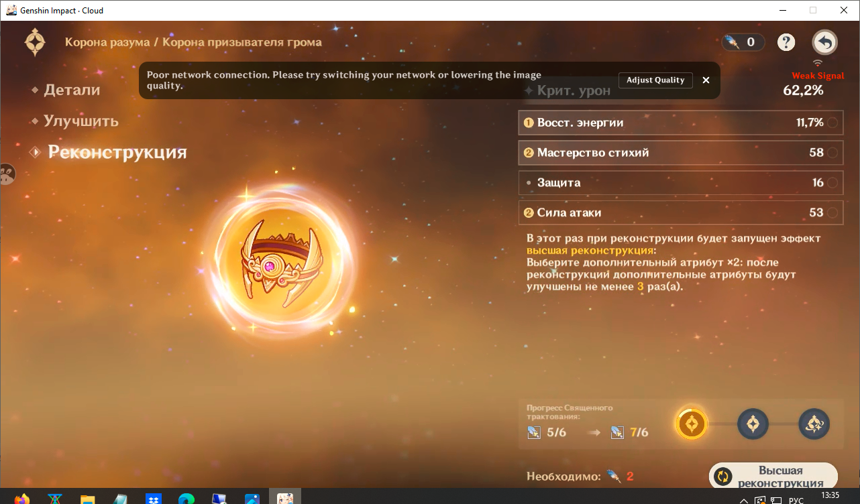Tick the circle for Сила атаки
This screenshot has width=860, height=504.
832,212
